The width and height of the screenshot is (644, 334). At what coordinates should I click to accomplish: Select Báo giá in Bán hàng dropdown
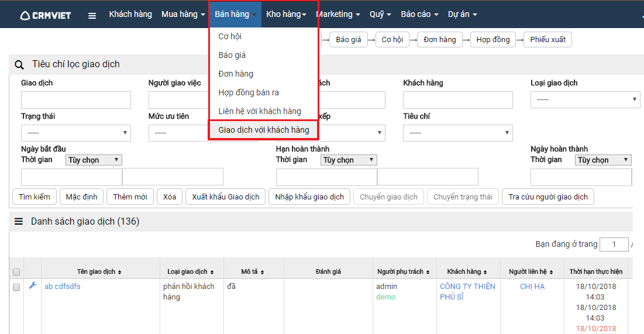[232, 55]
